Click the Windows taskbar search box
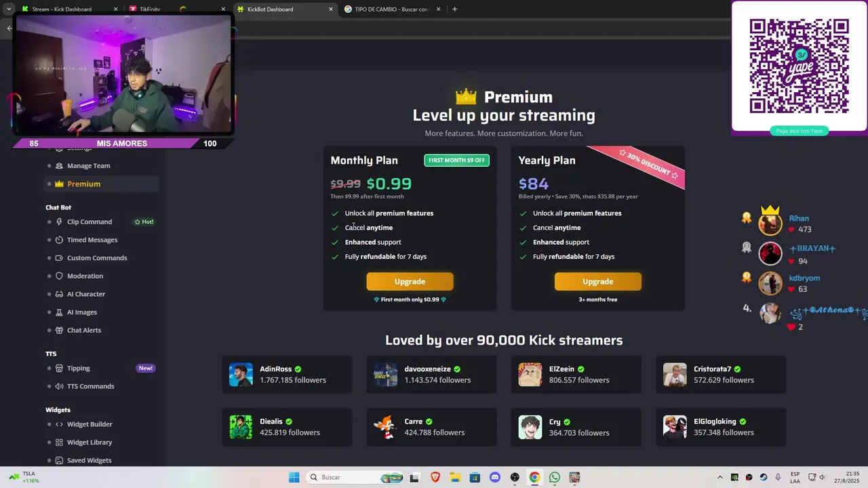 tap(355, 477)
